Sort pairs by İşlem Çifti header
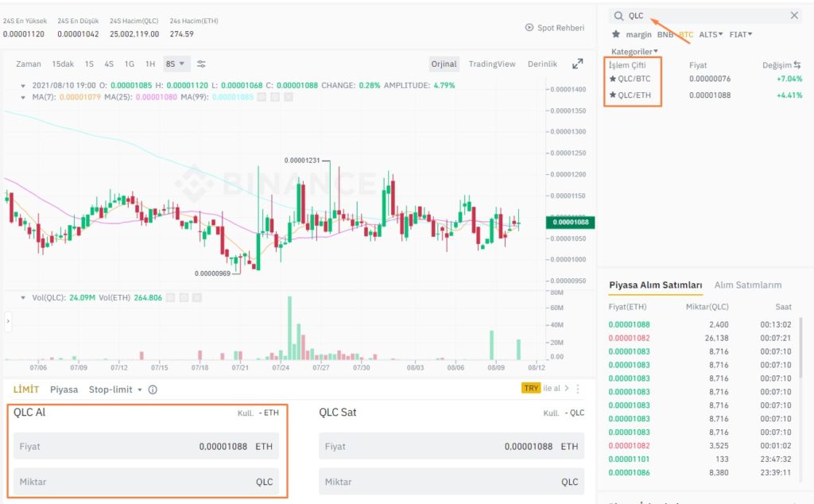 tap(627, 65)
